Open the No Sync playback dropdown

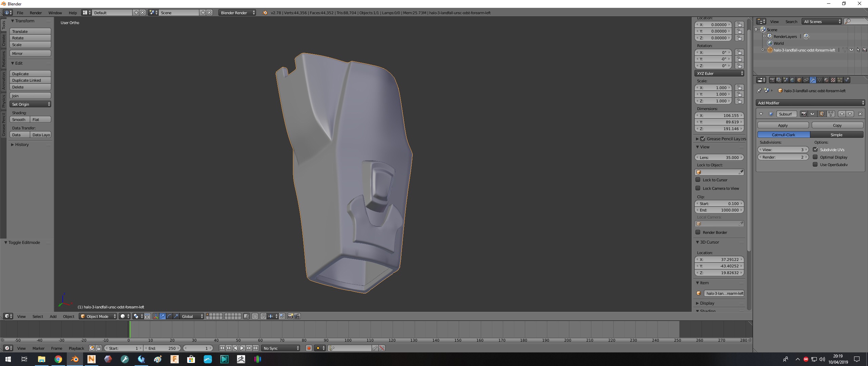coord(281,348)
